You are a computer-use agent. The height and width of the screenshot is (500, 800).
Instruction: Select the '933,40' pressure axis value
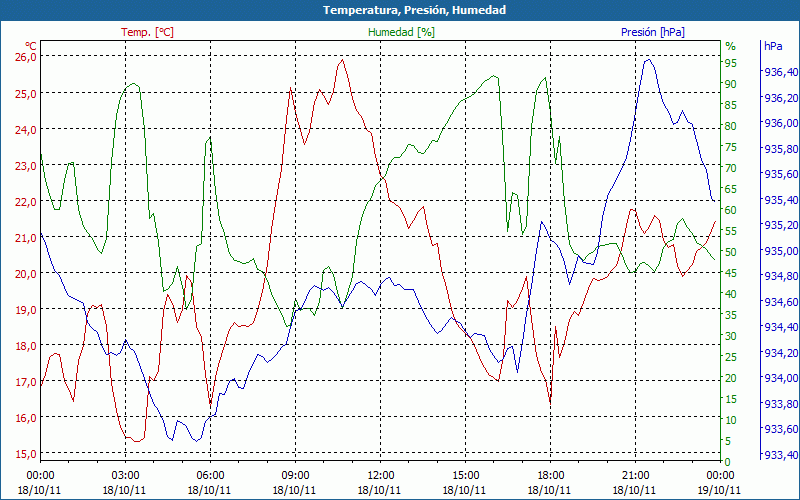pos(781,454)
